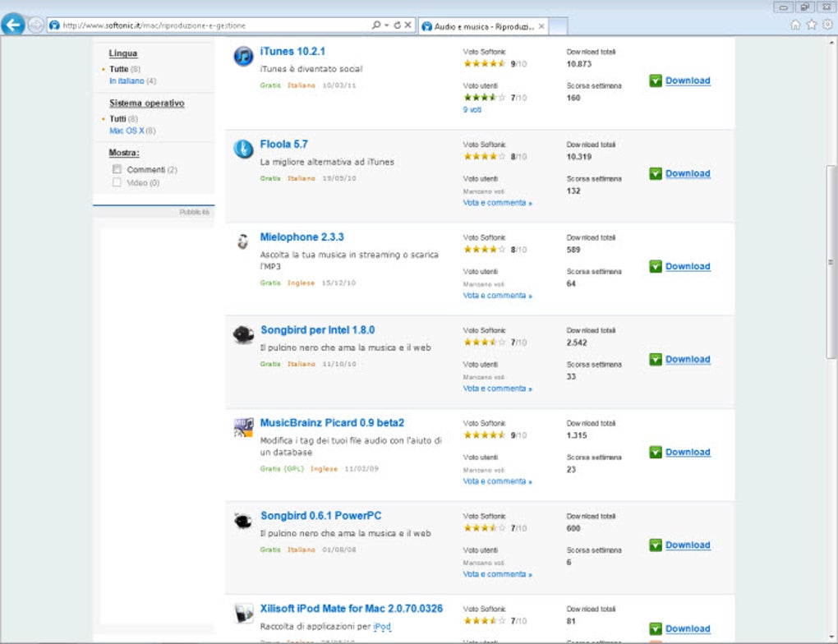Go back with the browser back arrow
The width and height of the screenshot is (838, 644).
click(x=13, y=24)
